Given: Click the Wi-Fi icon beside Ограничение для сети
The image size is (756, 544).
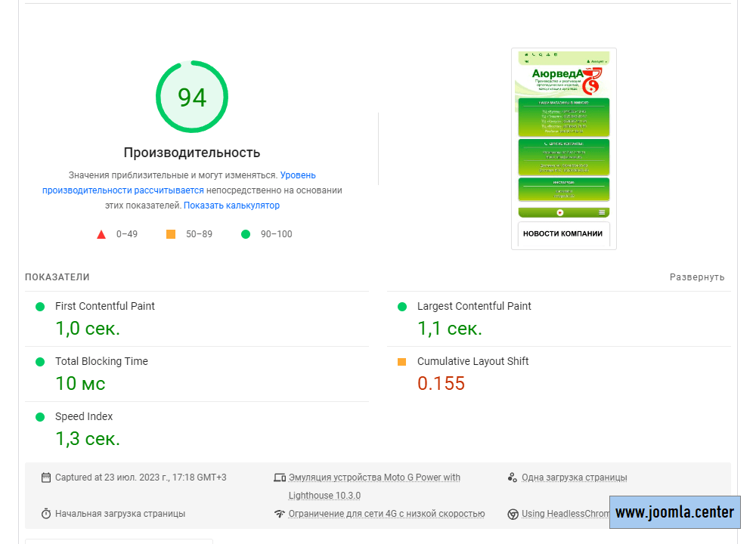Looking at the screenshot, I should click(x=280, y=514).
